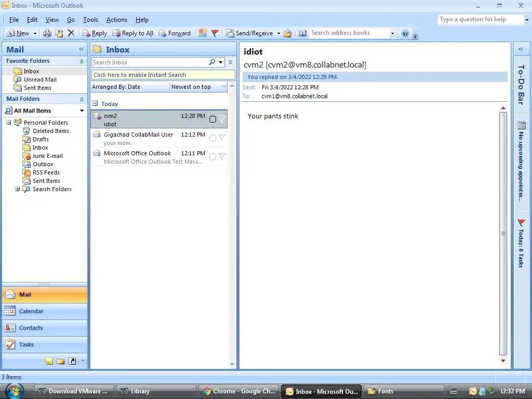The width and height of the screenshot is (532, 399).
Task: Switch to the Contacts pane
Action: pyautogui.click(x=45, y=328)
